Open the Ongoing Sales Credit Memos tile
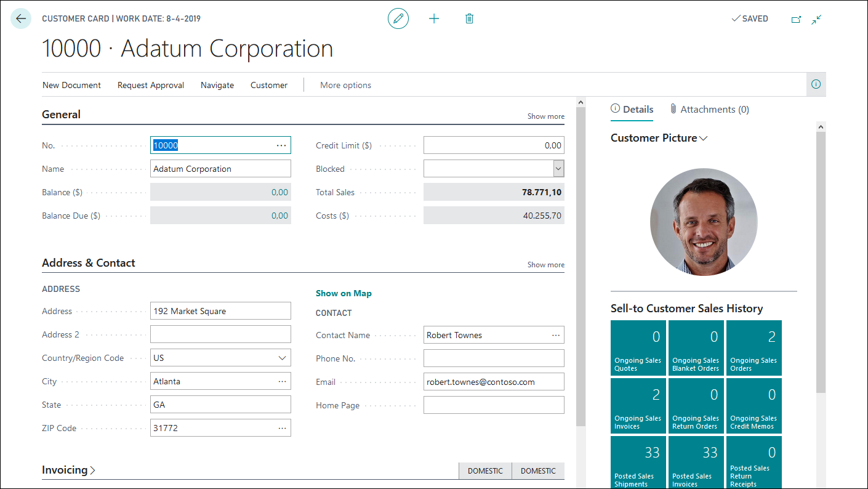Image resolution: width=868 pixels, height=489 pixels. [754, 406]
